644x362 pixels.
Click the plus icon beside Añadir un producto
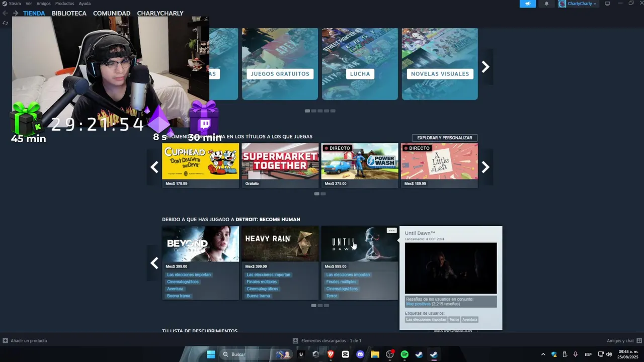point(5,341)
